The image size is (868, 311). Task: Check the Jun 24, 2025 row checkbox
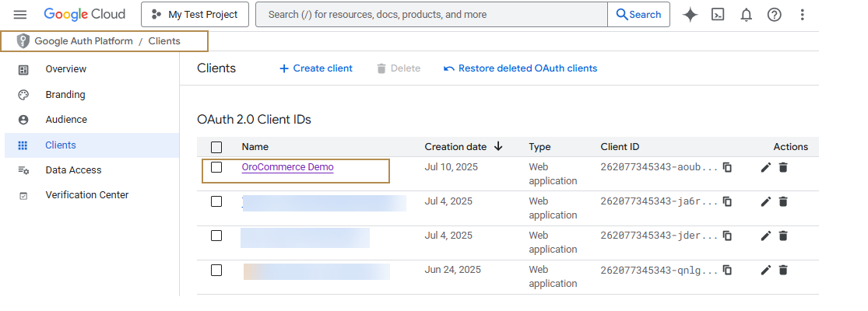[216, 270]
